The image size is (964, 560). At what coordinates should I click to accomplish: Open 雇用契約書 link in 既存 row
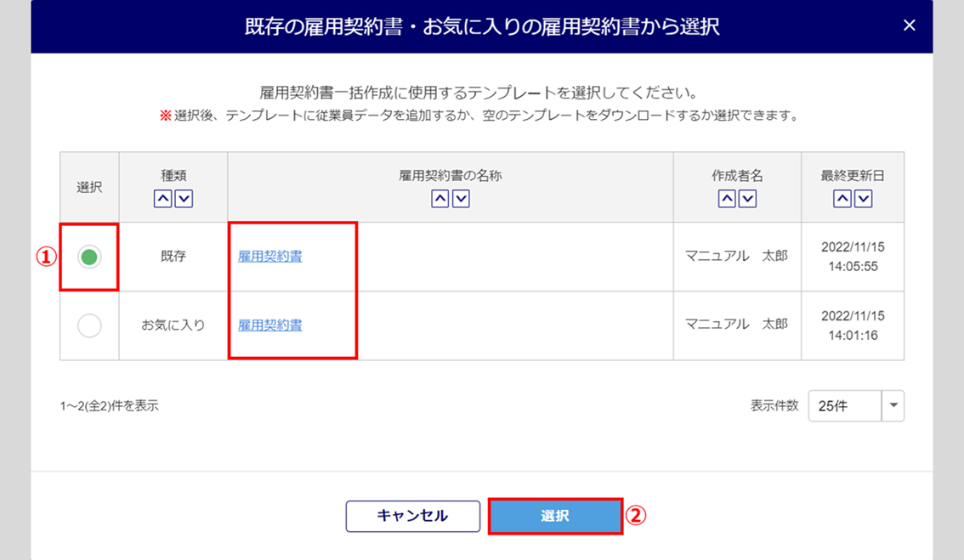(270, 257)
